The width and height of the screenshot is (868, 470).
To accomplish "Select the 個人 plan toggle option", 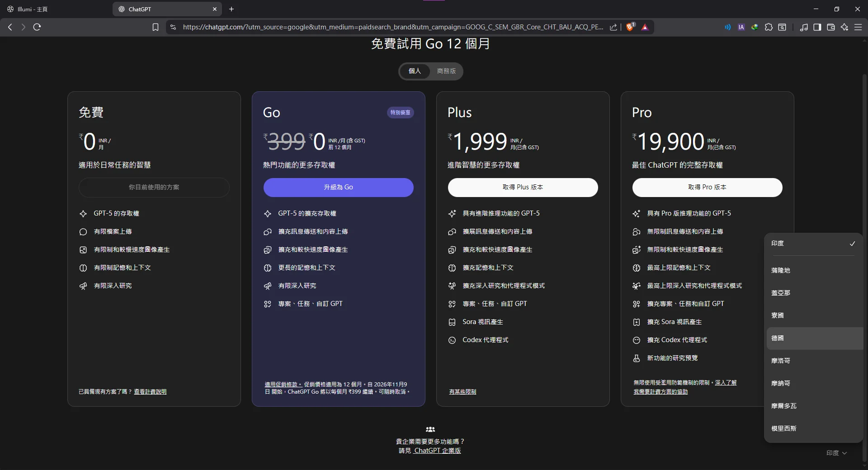I will 415,71.
